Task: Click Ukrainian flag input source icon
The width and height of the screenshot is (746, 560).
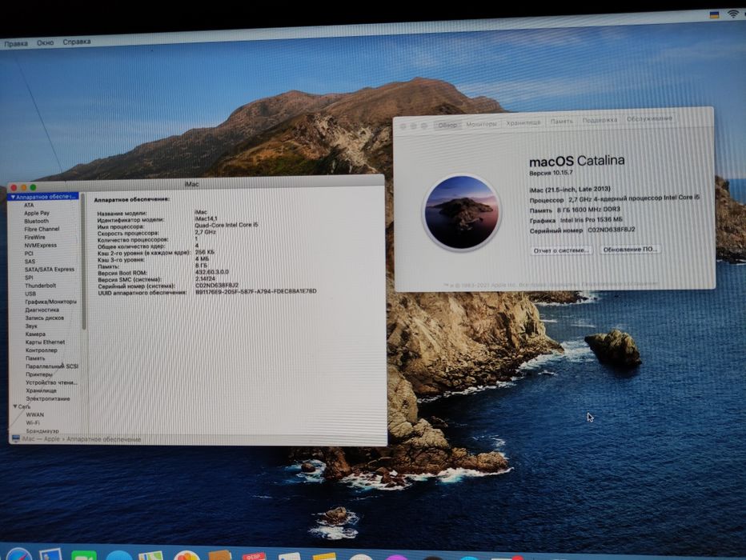Action: coord(714,14)
